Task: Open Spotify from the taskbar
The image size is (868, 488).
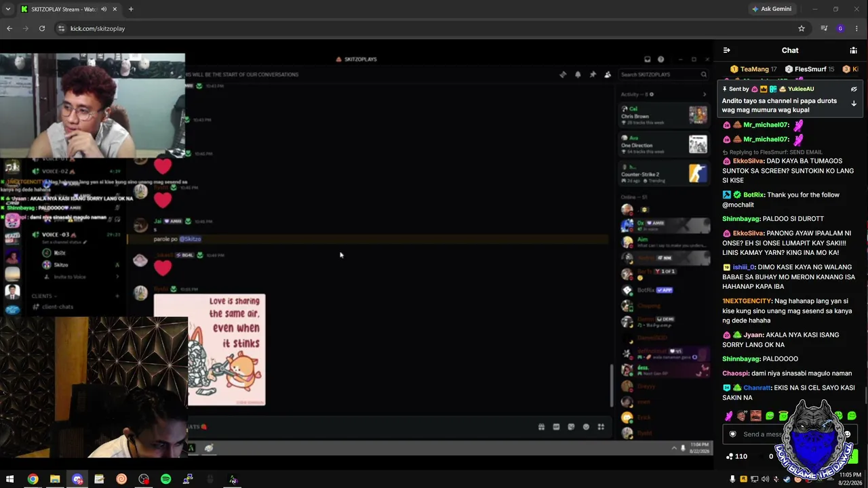Action: pyautogui.click(x=166, y=479)
